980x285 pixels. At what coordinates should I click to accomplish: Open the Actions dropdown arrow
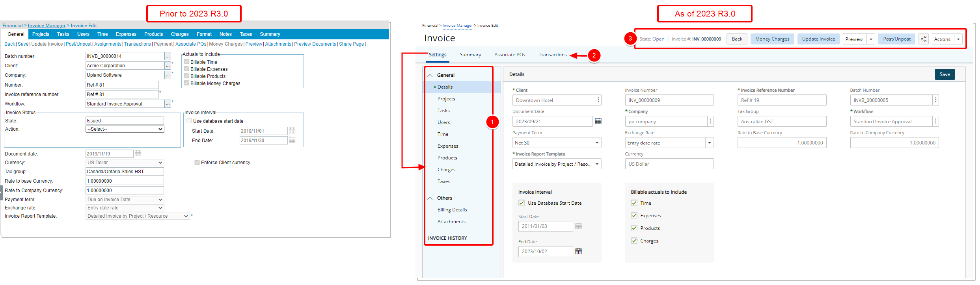pos(958,39)
